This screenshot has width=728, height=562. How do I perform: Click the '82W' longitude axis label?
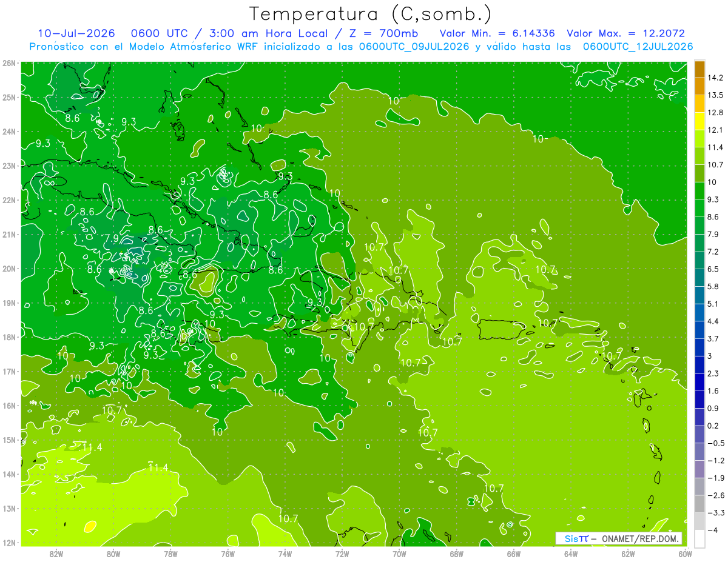pos(56,554)
